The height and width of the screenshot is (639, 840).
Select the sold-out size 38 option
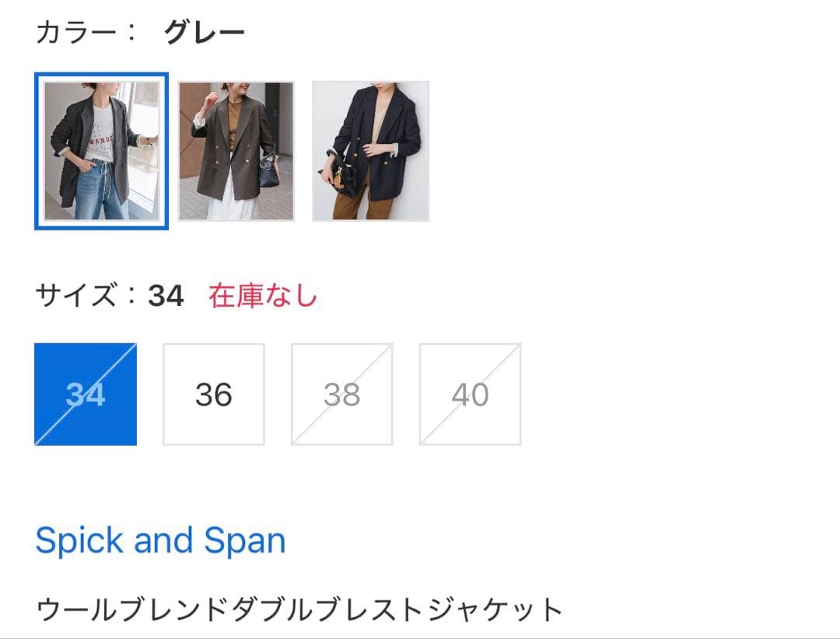coord(342,394)
